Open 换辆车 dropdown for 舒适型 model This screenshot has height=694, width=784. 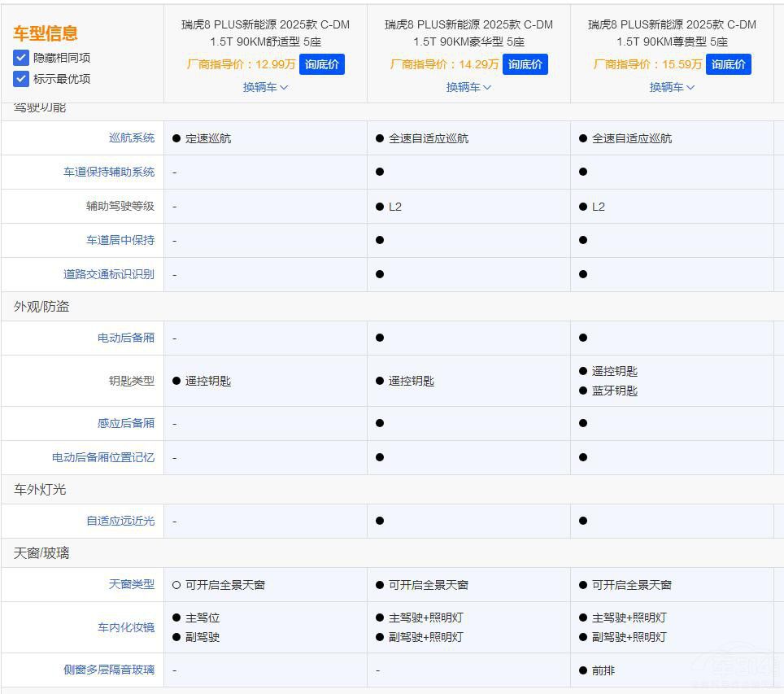click(x=265, y=87)
